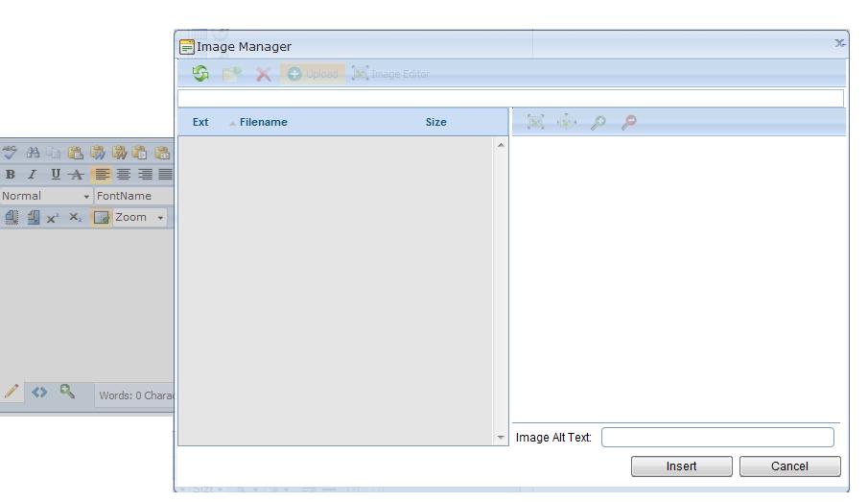
Task: Click the Insert button
Action: (x=681, y=466)
